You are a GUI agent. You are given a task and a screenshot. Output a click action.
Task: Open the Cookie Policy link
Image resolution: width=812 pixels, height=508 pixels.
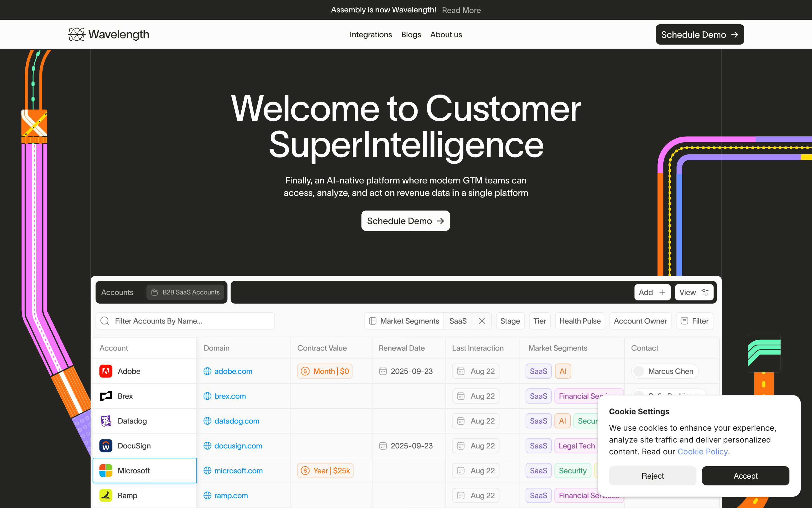click(702, 452)
